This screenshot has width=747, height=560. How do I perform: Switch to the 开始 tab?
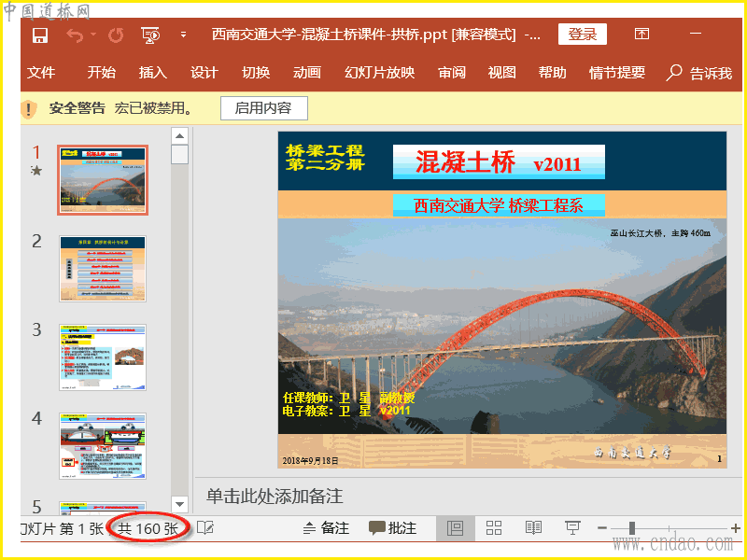coord(101,73)
